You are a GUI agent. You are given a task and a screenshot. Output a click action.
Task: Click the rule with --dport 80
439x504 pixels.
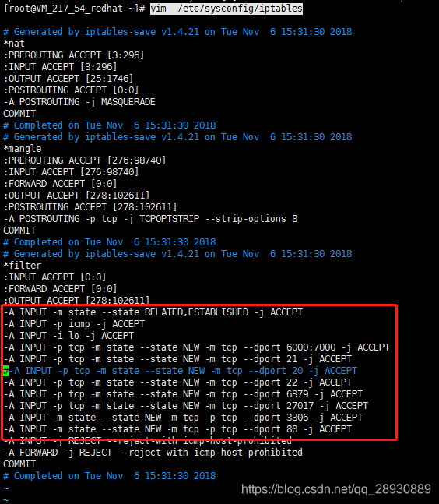[x=177, y=428]
